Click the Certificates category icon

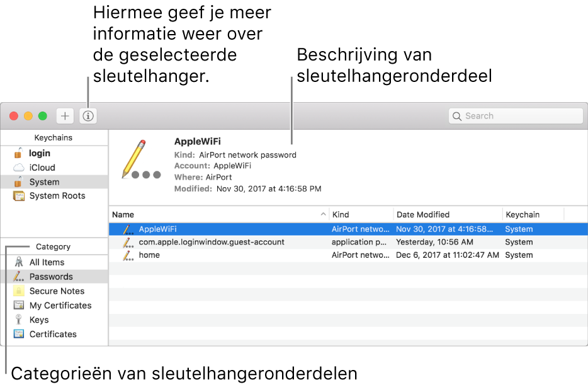19,333
